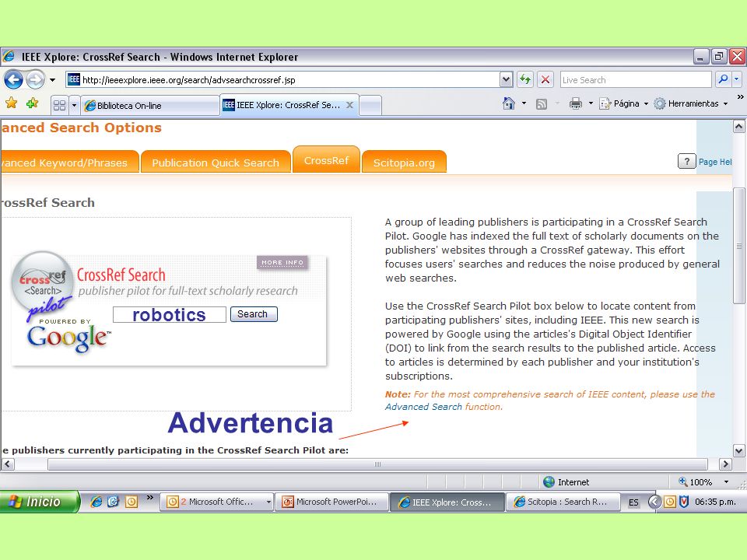Image resolution: width=747 pixels, height=560 pixels.
Task: Switch to Scitopia Search Results window
Action: [x=563, y=502]
